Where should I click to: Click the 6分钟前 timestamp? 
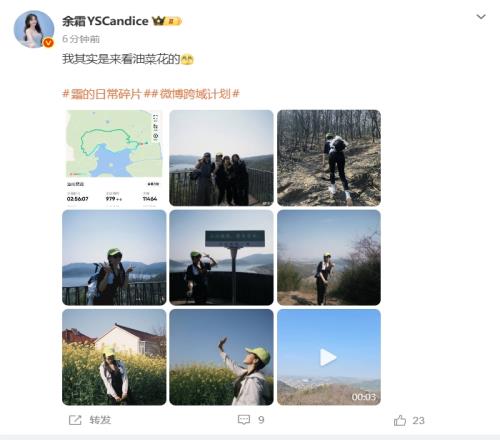[81, 39]
